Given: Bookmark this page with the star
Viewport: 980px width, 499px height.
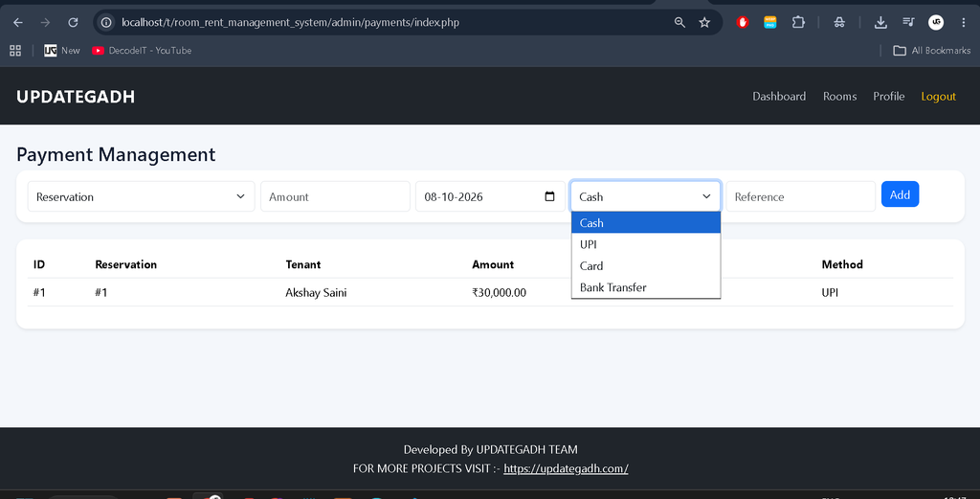Looking at the screenshot, I should (704, 23).
